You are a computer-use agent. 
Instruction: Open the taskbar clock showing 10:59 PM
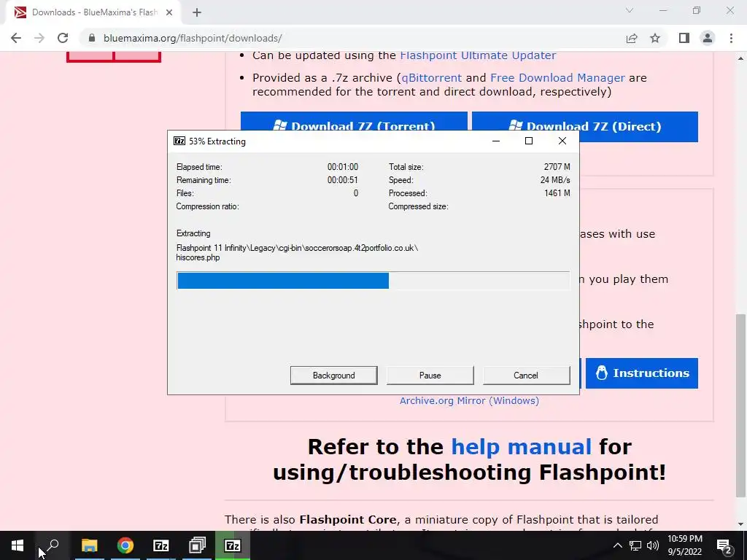(x=685, y=545)
